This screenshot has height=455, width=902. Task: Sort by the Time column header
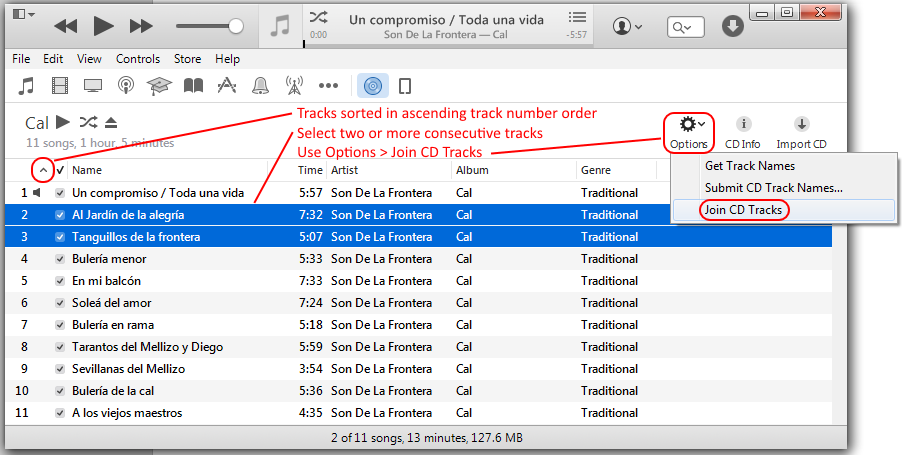click(x=310, y=170)
